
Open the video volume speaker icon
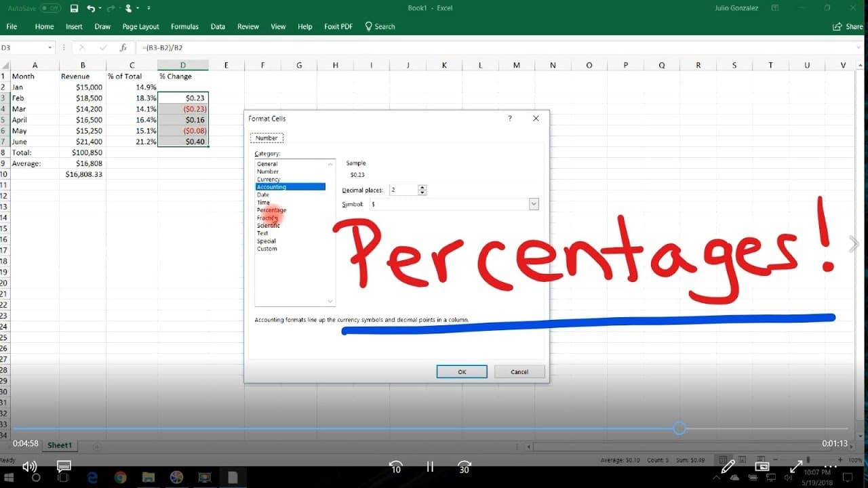29,466
